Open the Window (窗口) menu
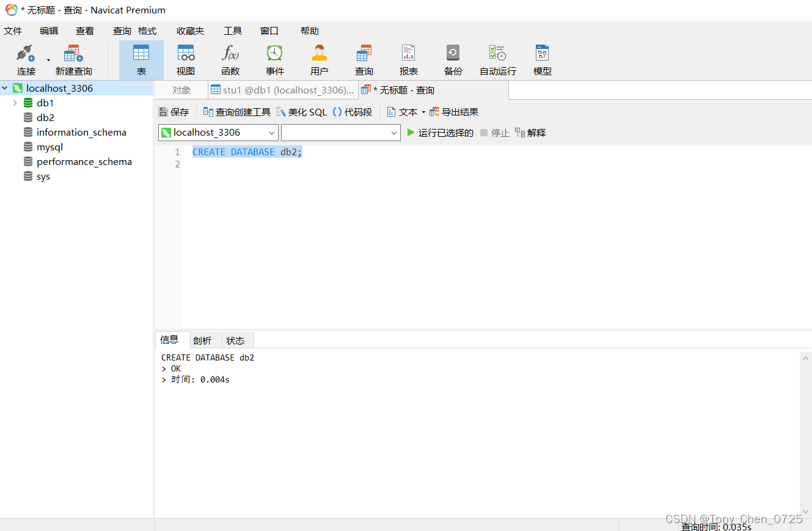This screenshot has width=812, height=531. tap(269, 31)
